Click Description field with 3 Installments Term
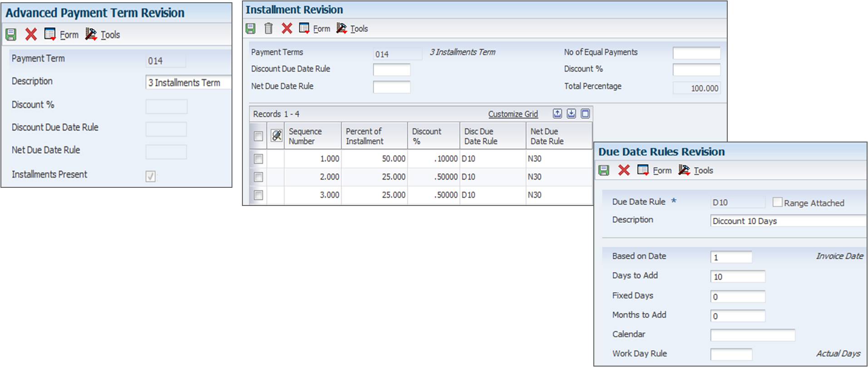The height and width of the screenshot is (367, 868). tap(188, 83)
